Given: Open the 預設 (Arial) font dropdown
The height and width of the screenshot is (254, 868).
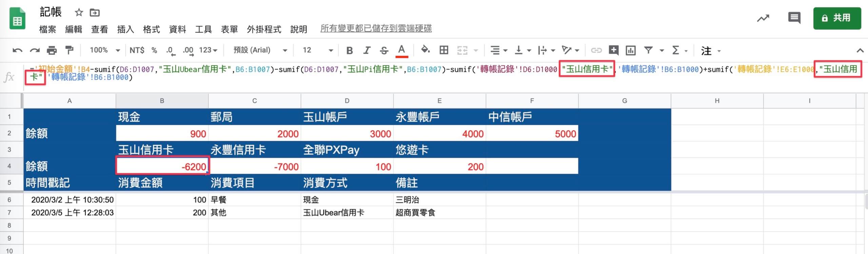Looking at the screenshot, I should point(260,50).
